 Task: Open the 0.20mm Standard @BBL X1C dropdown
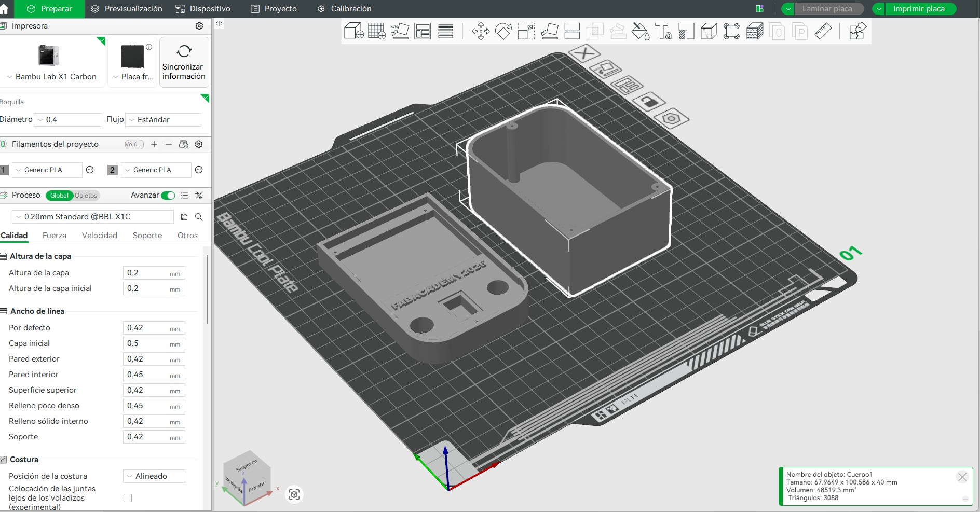click(x=93, y=217)
